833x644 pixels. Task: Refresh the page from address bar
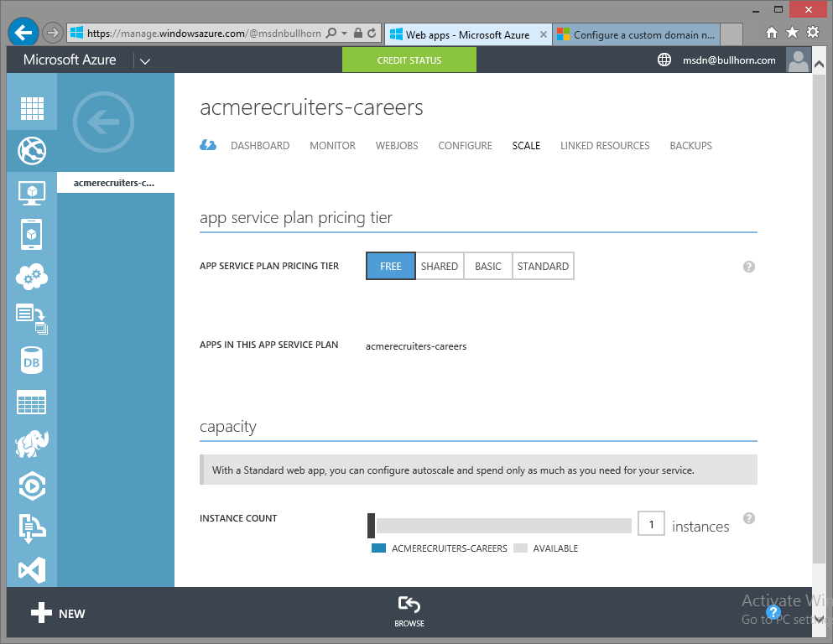[372, 33]
